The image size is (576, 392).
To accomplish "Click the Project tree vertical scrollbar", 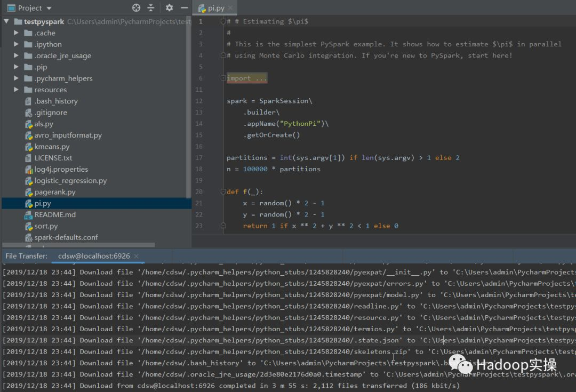I will 188,107.
